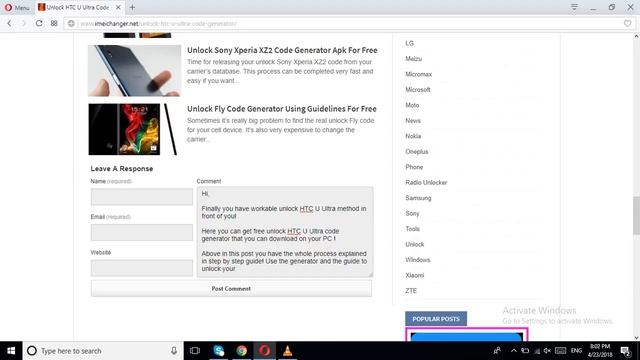Click the Email required input field
Viewport: 640px width, 360px height.
pyautogui.click(x=142, y=232)
